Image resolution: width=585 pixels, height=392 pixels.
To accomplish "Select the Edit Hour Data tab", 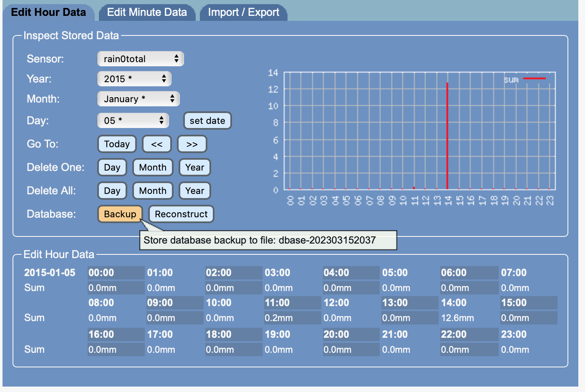I will (x=48, y=12).
